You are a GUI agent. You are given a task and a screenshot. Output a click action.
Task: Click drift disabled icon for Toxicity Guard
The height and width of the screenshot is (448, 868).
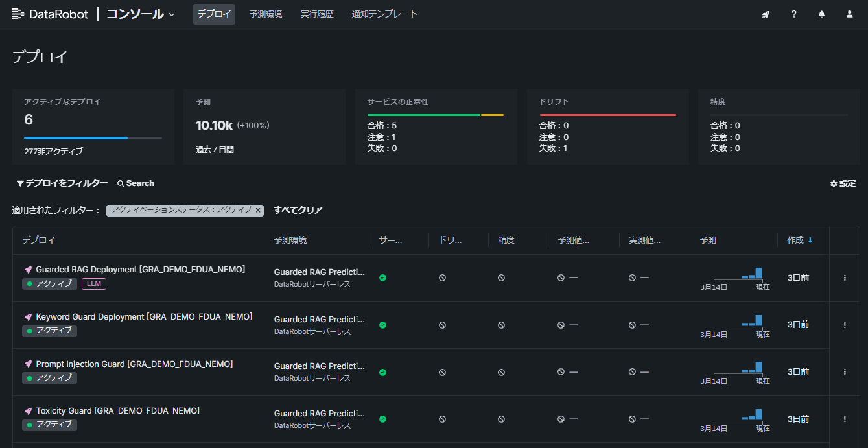pyautogui.click(x=442, y=419)
